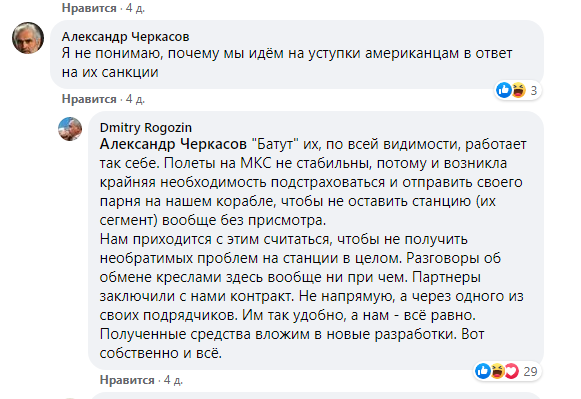This screenshot has width=581, height=399.
Task: Click Нравится under the topmost comment
Action: [89, 8]
